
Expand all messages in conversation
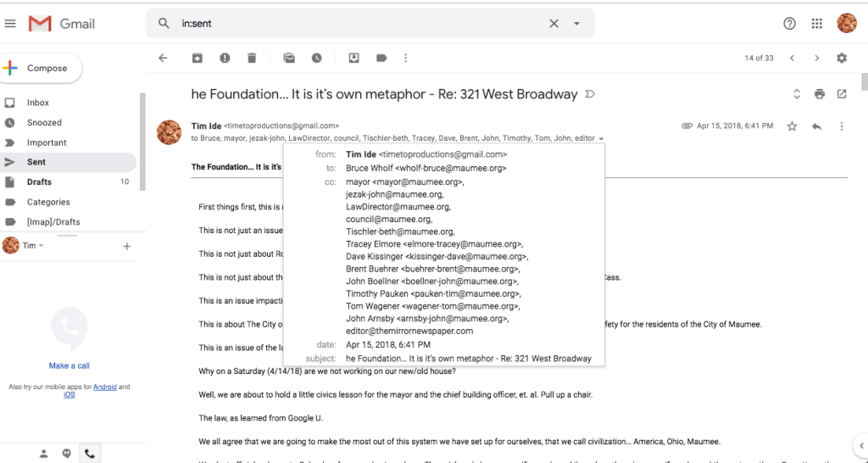point(797,93)
